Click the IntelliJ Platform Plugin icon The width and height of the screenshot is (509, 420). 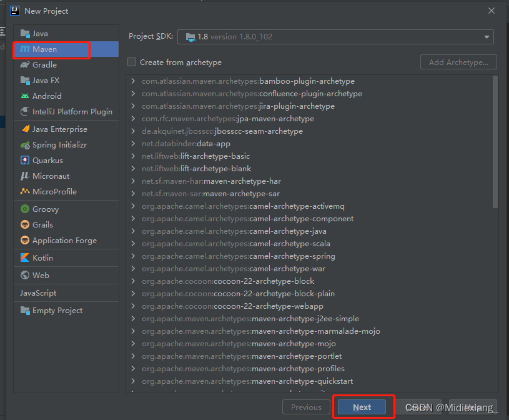tap(25, 111)
